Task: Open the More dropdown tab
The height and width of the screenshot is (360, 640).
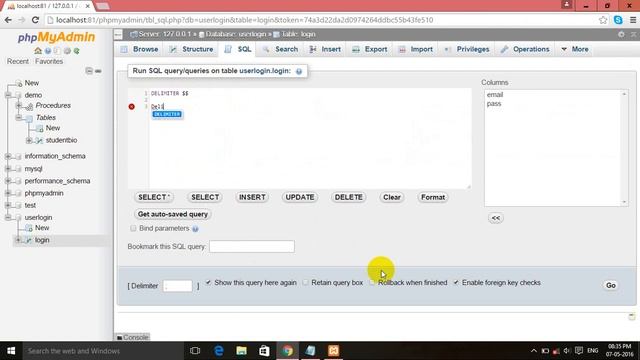Action: 575,49
